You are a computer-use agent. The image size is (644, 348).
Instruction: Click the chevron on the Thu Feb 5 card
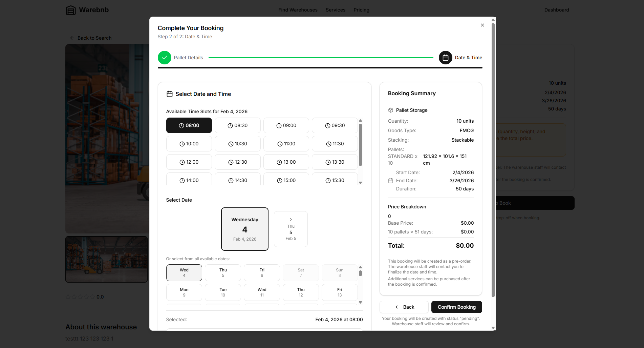point(291,219)
